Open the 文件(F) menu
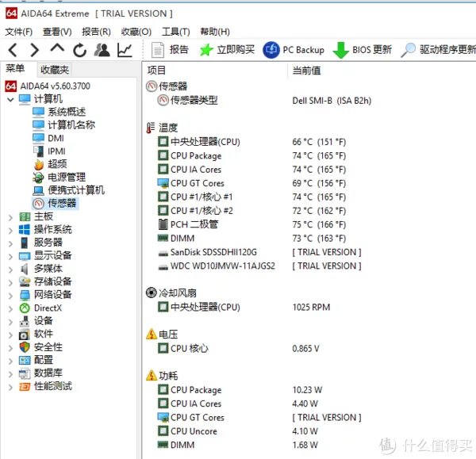 pyautogui.click(x=19, y=32)
